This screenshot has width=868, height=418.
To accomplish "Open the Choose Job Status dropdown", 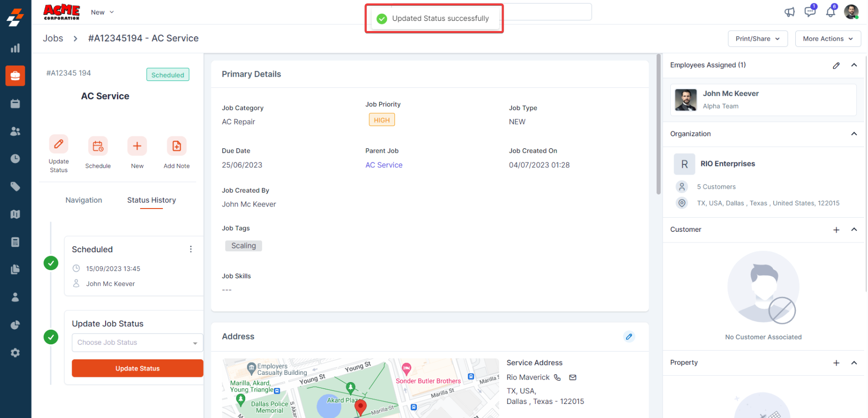I will [137, 343].
